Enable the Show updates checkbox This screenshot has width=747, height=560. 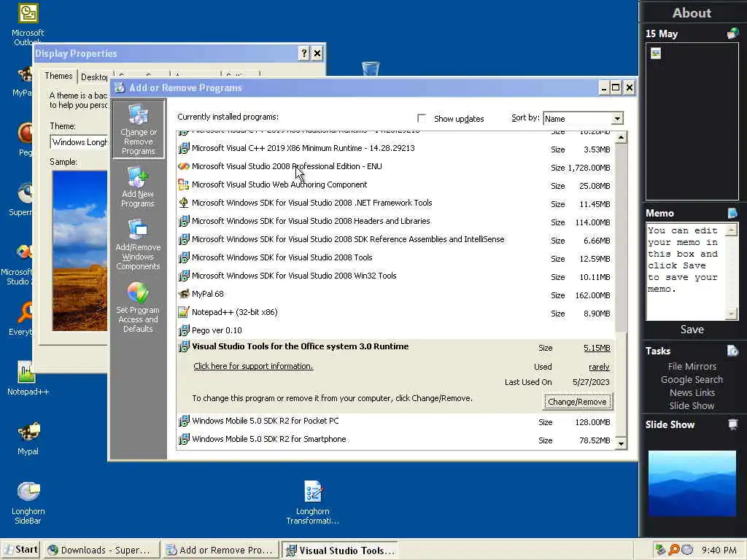tap(421, 117)
